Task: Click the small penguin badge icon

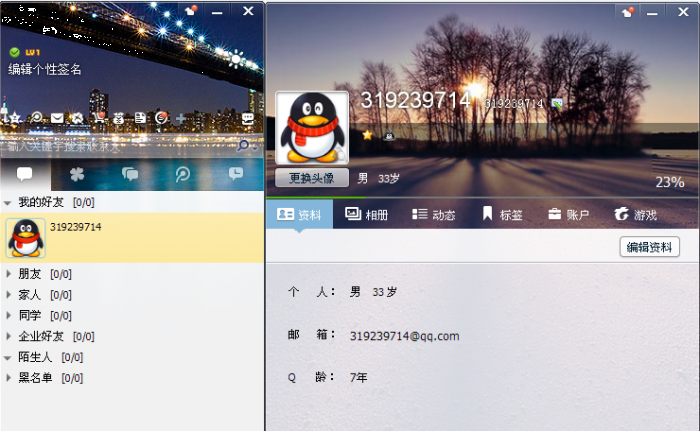Action: pyautogui.click(x=389, y=134)
